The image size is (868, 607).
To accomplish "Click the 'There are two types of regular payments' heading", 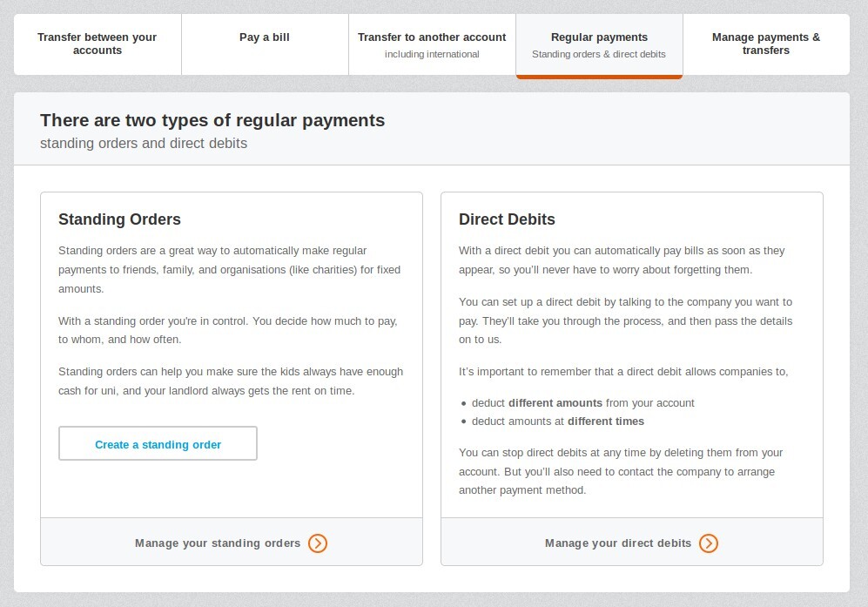I will pyautogui.click(x=212, y=120).
